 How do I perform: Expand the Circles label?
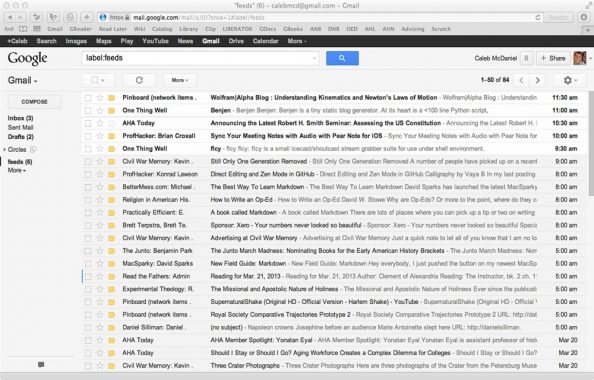pos(4,150)
